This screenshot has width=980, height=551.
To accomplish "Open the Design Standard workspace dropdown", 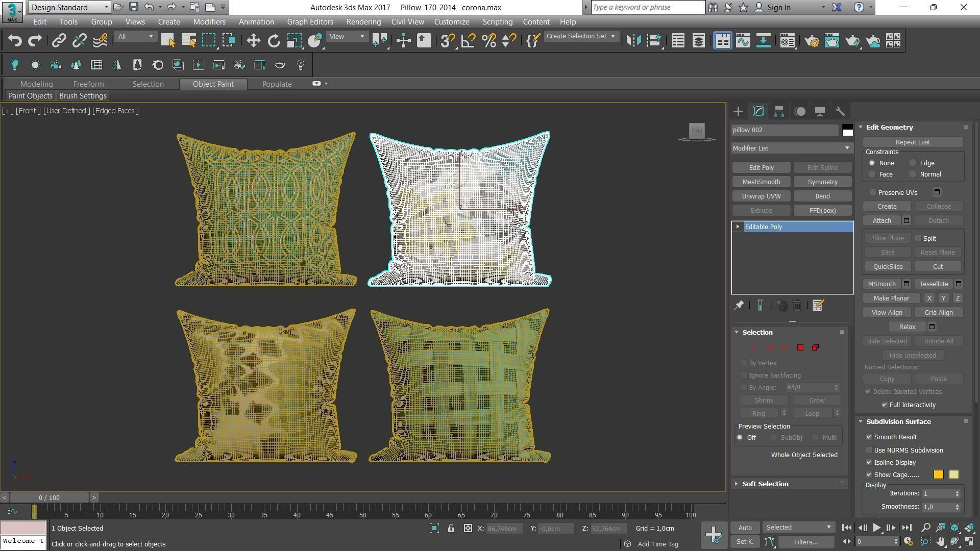I will coord(69,7).
